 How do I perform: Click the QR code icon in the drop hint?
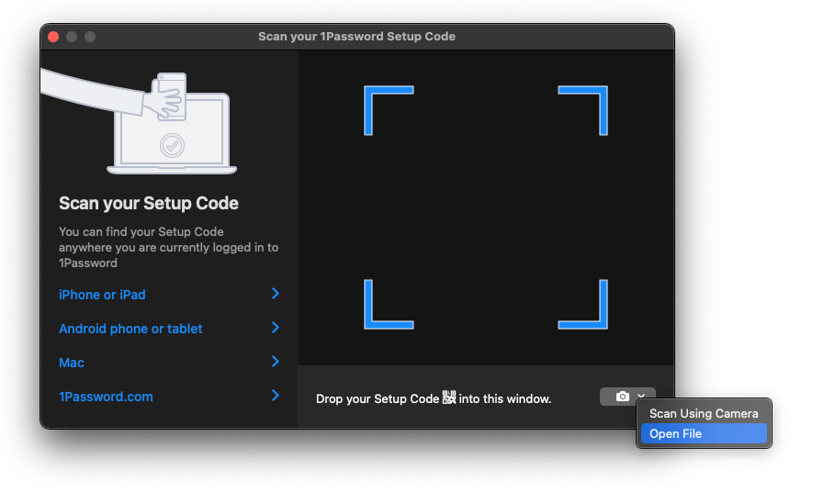[x=449, y=398]
